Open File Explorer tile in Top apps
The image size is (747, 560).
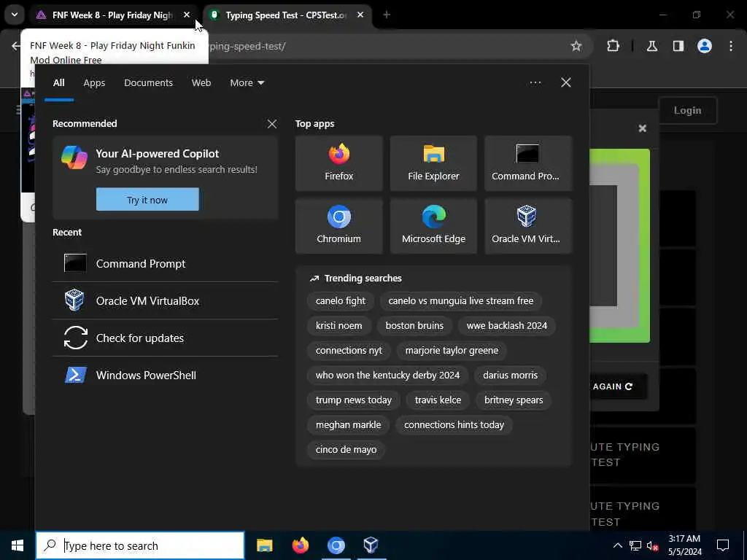click(x=433, y=163)
